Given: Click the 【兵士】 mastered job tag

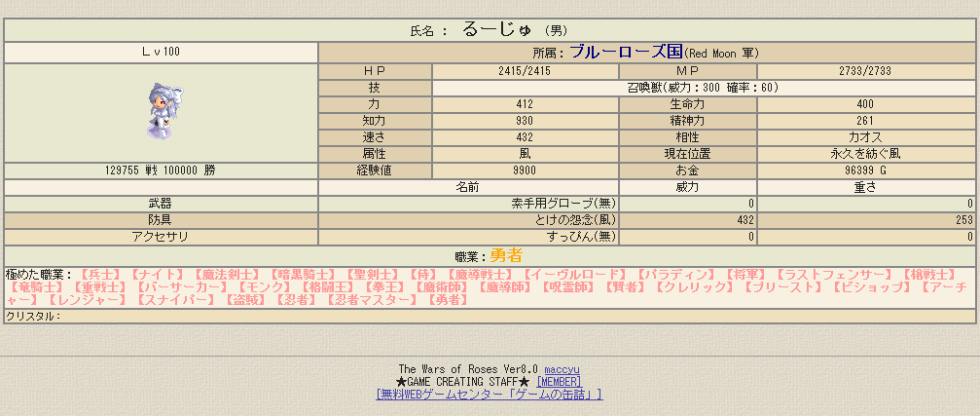Looking at the screenshot, I should coord(100,275).
